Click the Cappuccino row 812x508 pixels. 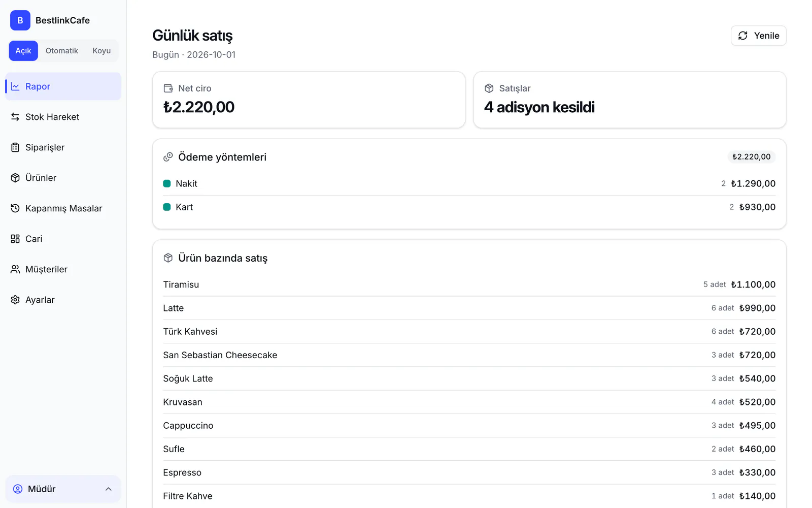[469, 426]
